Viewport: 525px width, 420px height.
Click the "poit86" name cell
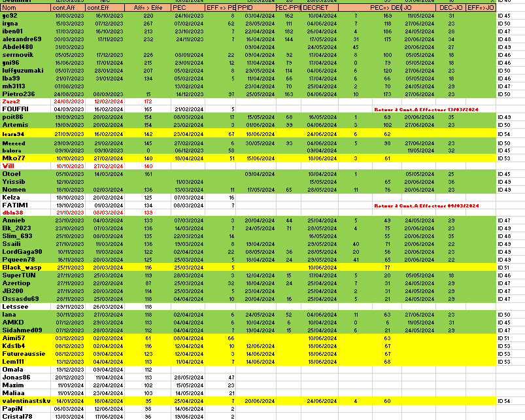(x=25, y=117)
